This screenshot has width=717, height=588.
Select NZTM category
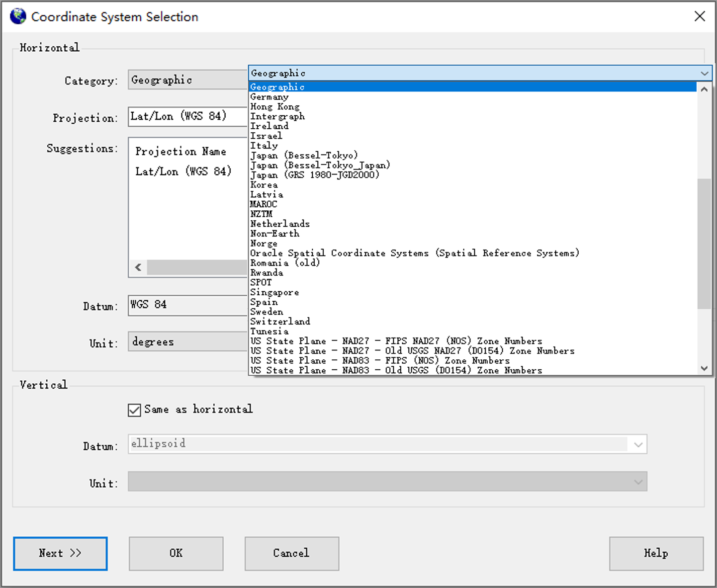472,214
